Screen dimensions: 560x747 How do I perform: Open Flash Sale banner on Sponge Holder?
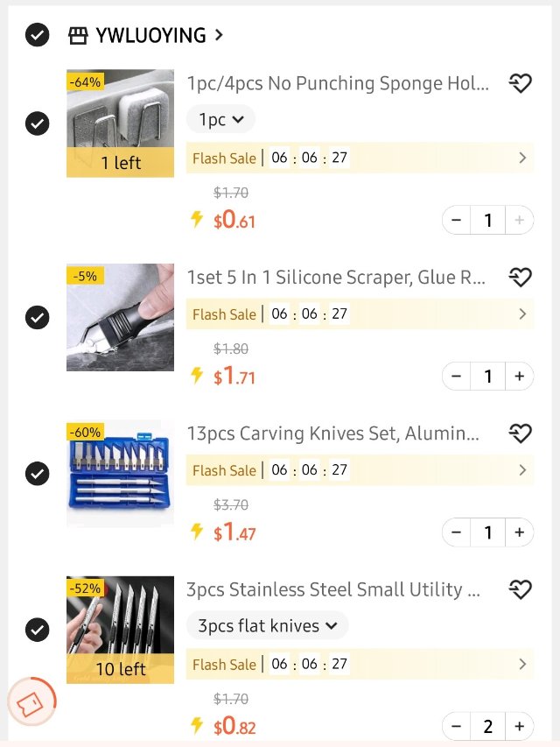pyautogui.click(x=359, y=159)
